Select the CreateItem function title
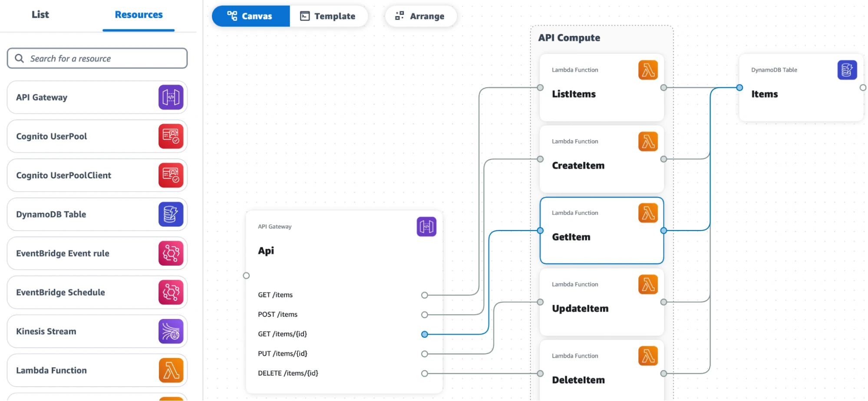This screenshot has width=868, height=401. click(x=578, y=166)
